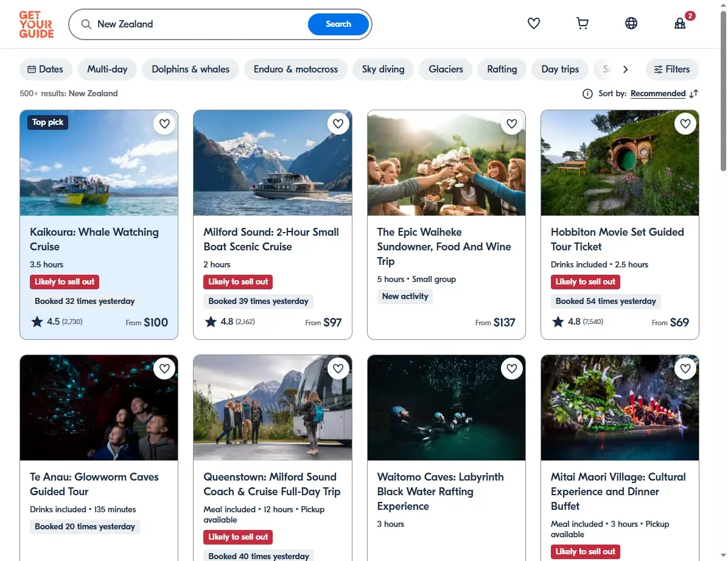Click the Hobbiton hobbit hole photo

(x=620, y=163)
